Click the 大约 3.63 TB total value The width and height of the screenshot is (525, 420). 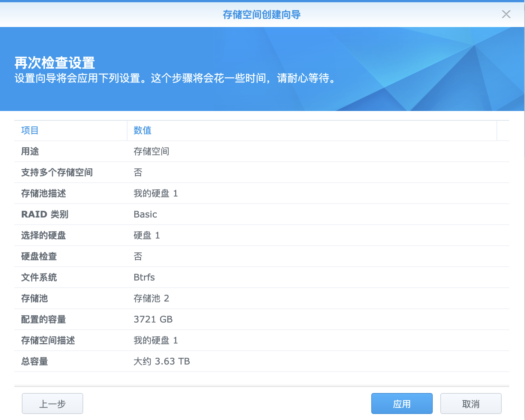pyautogui.click(x=162, y=361)
